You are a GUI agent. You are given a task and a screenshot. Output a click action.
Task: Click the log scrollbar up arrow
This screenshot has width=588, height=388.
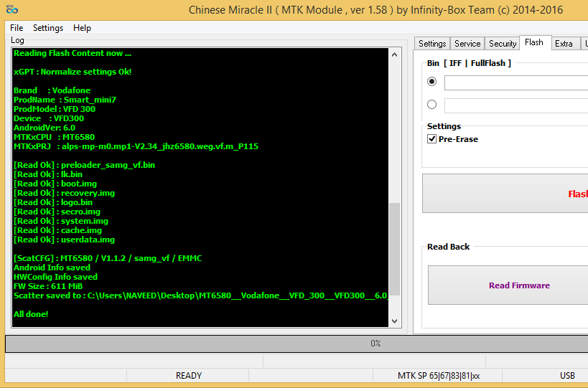[394, 55]
